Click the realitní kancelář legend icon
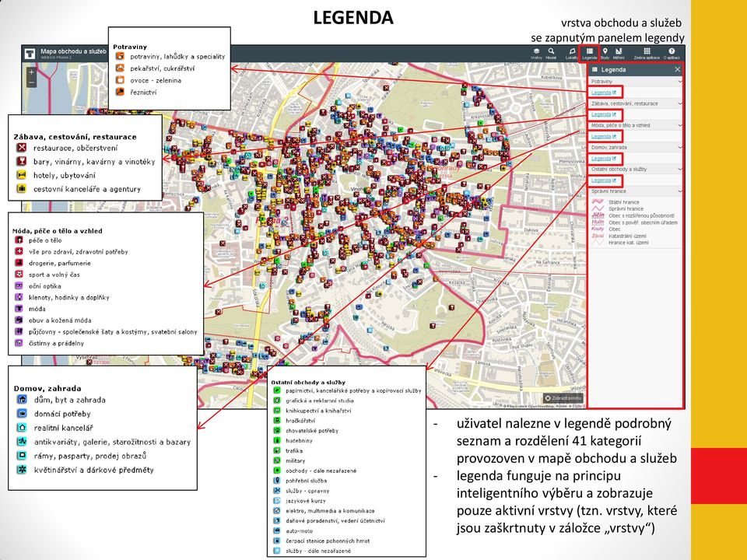This screenshot has height=560, width=747. (x=22, y=428)
